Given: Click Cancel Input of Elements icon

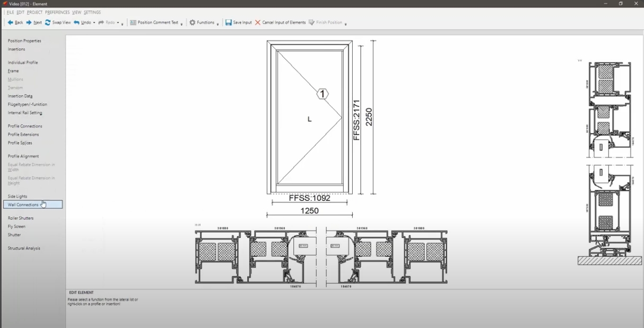Looking at the screenshot, I should coord(257,22).
